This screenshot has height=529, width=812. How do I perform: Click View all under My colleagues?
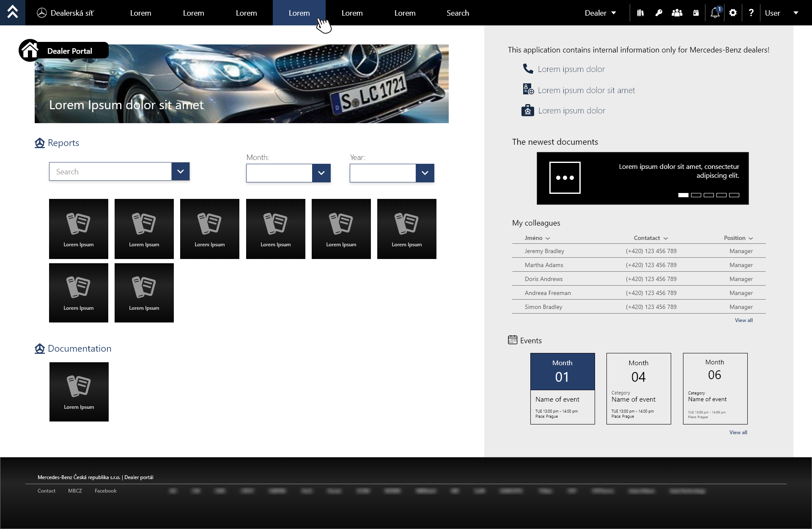pos(743,320)
